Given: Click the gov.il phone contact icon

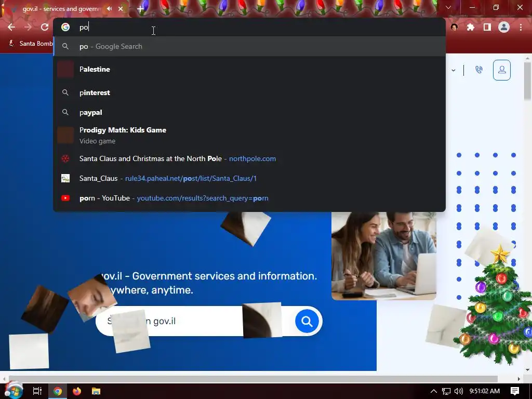Looking at the screenshot, I should (478, 70).
